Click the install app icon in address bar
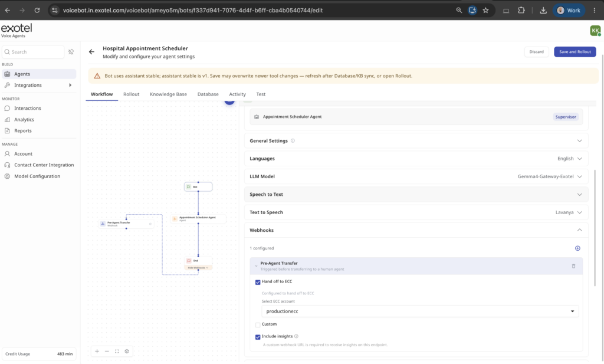 point(472,11)
